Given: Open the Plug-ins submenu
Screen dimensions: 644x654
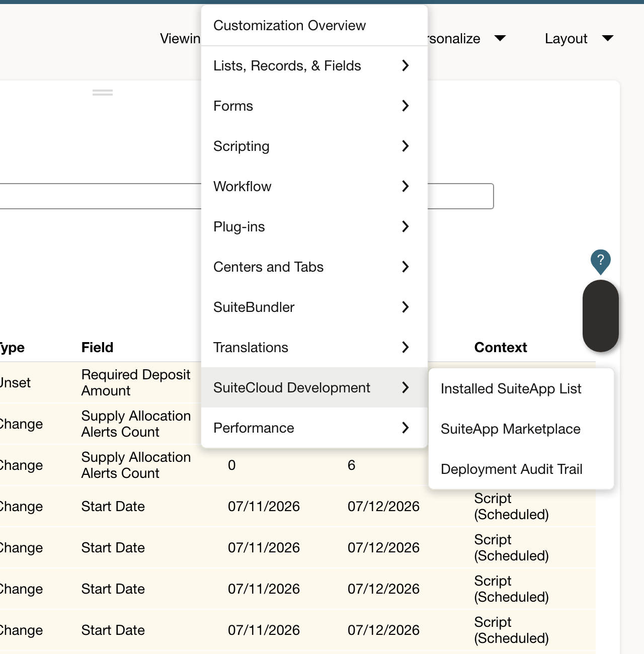Looking at the screenshot, I should 314,227.
